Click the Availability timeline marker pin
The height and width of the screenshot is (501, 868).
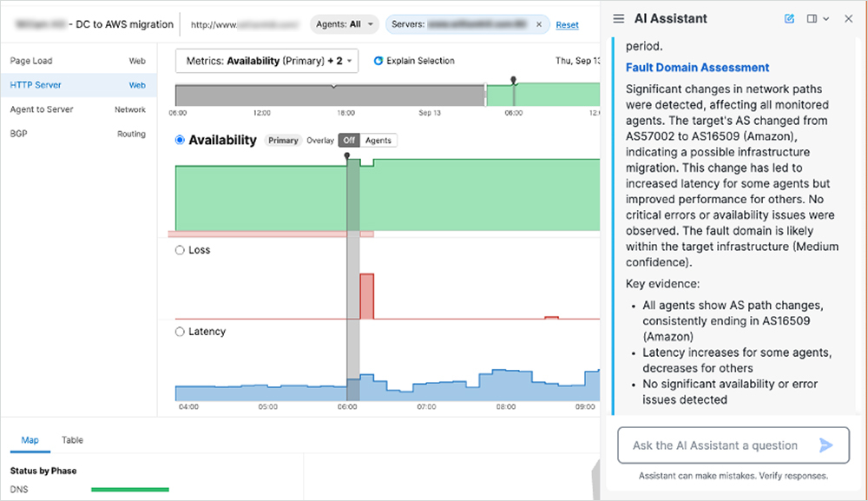[348, 154]
